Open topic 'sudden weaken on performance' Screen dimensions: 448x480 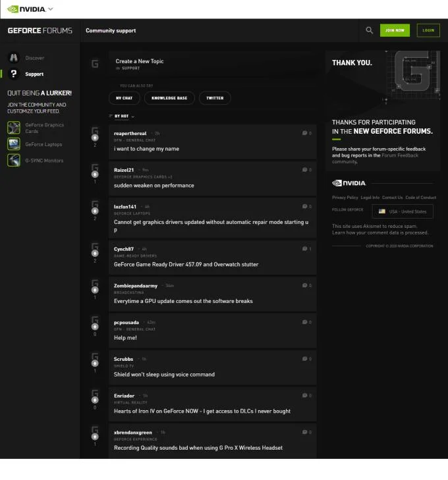click(x=154, y=186)
